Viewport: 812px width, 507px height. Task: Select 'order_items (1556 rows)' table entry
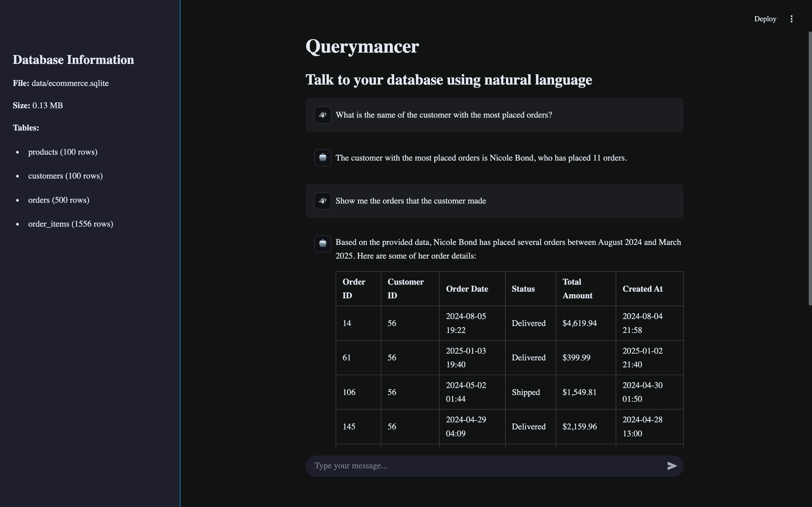70,224
